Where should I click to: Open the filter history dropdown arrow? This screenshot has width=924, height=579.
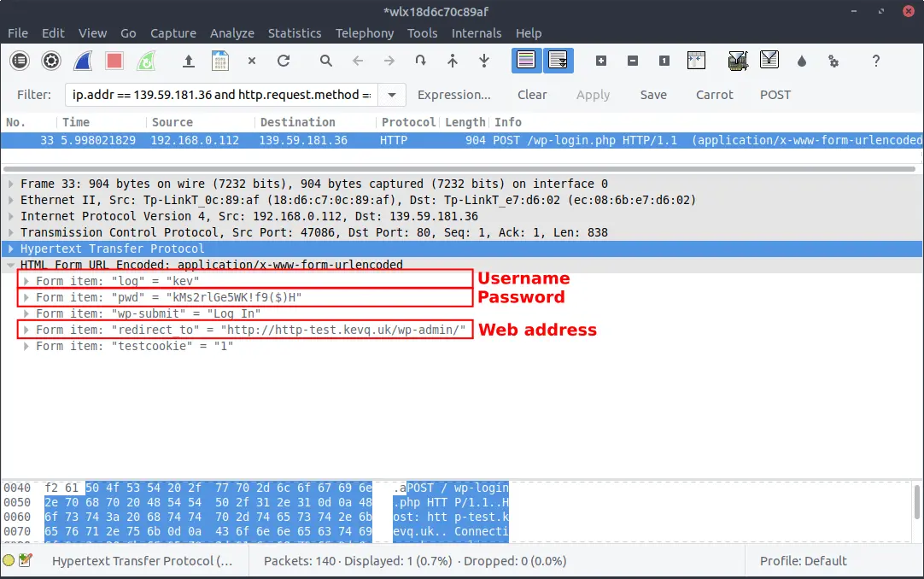[x=392, y=95]
